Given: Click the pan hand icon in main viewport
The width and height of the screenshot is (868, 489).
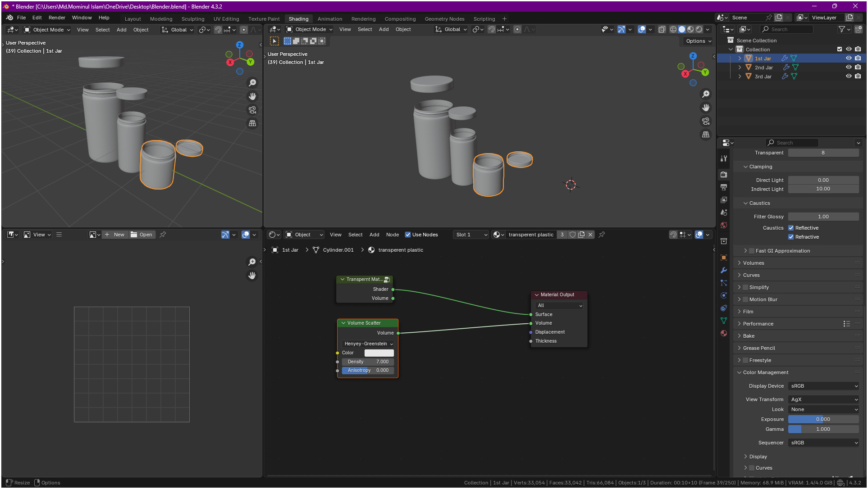Looking at the screenshot, I should point(706,108).
